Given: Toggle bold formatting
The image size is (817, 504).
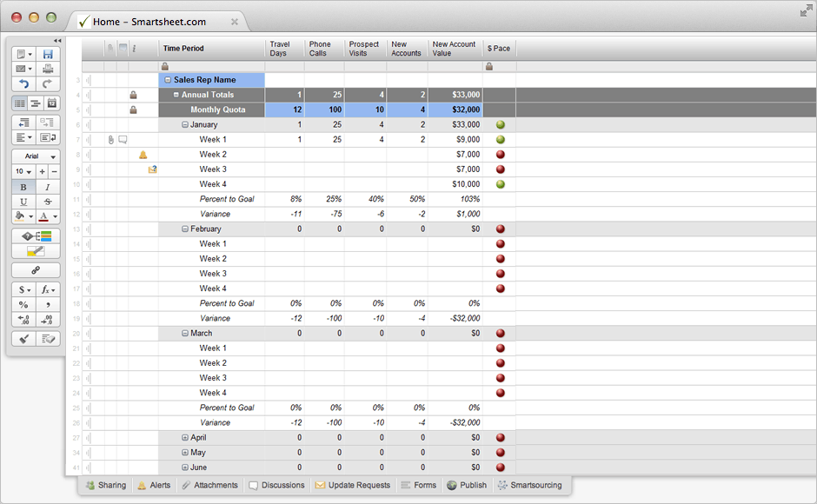Looking at the screenshot, I should [x=22, y=186].
